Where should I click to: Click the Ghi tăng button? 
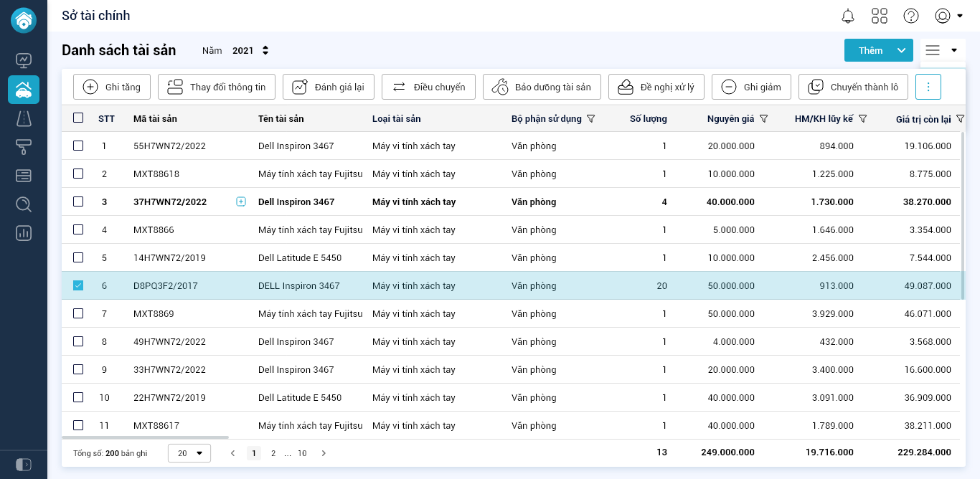(112, 87)
